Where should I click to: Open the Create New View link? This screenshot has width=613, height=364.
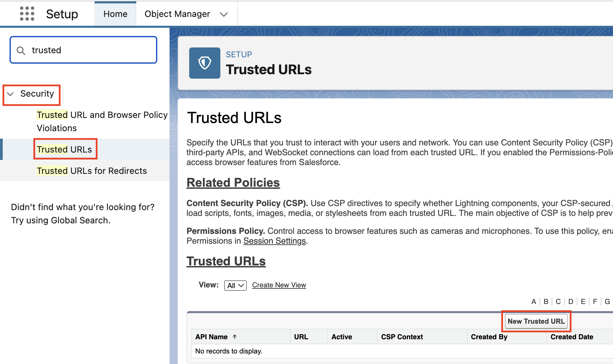279,285
